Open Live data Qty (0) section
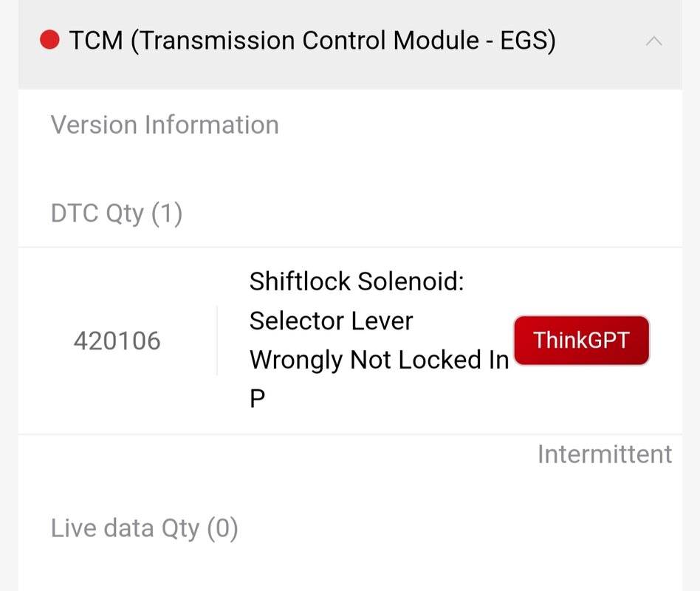The image size is (700, 591). pyautogui.click(x=144, y=528)
